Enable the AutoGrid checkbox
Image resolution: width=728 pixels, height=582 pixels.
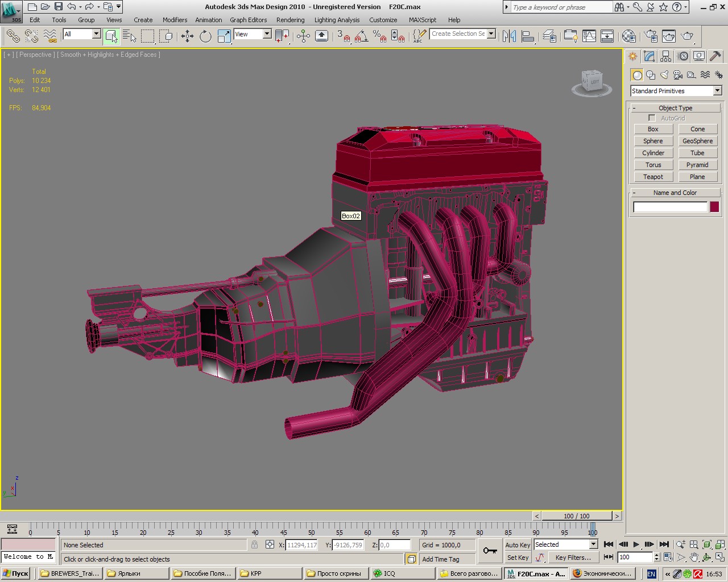click(x=652, y=118)
